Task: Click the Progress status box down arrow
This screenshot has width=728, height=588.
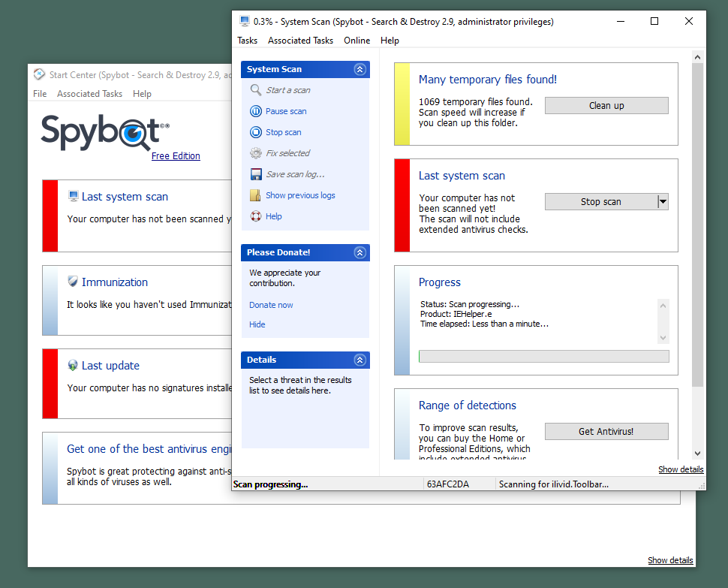Action: 663,338
